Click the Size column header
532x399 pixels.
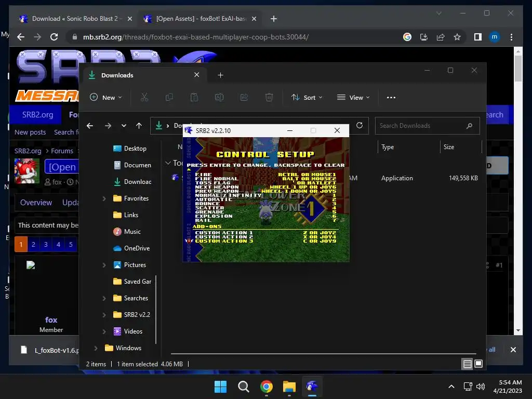click(448, 147)
